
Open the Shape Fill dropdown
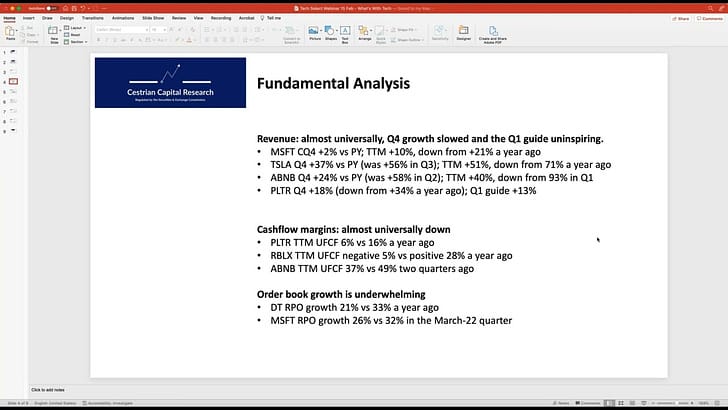pos(404,30)
